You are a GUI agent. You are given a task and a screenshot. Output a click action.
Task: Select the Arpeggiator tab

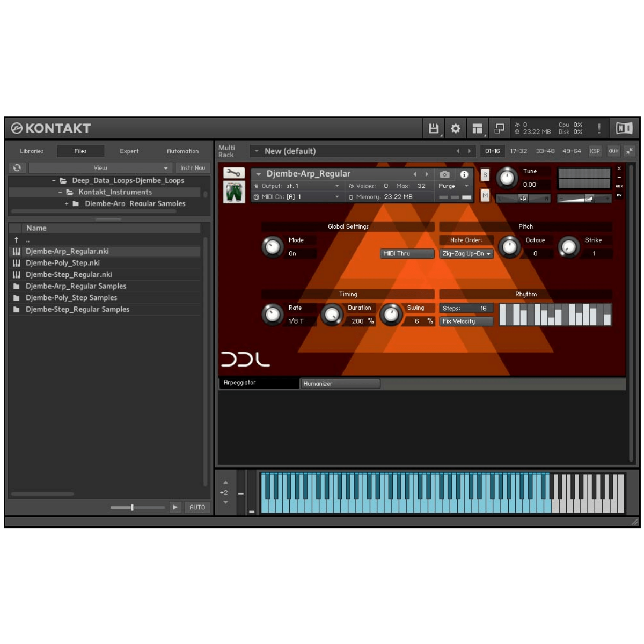coord(259,383)
